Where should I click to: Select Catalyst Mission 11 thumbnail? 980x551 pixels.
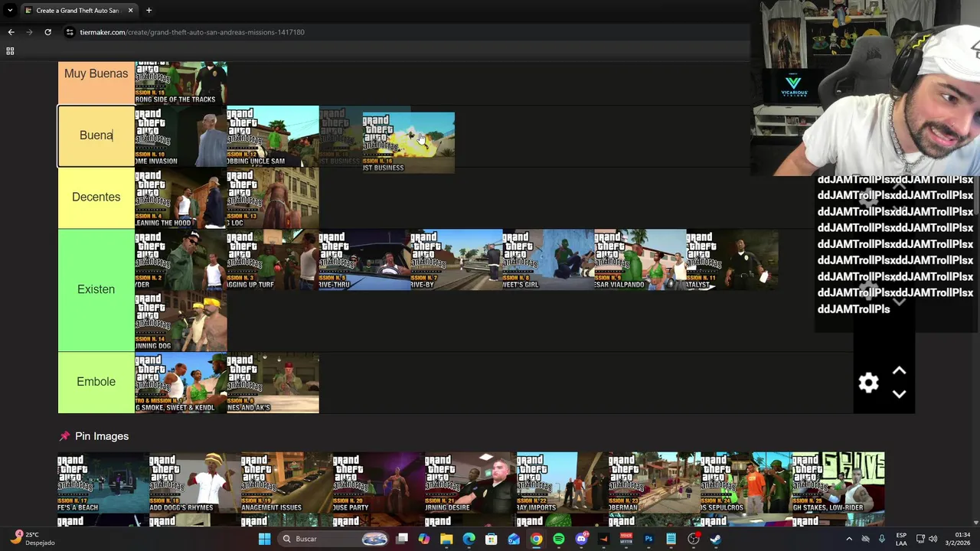coord(732,259)
